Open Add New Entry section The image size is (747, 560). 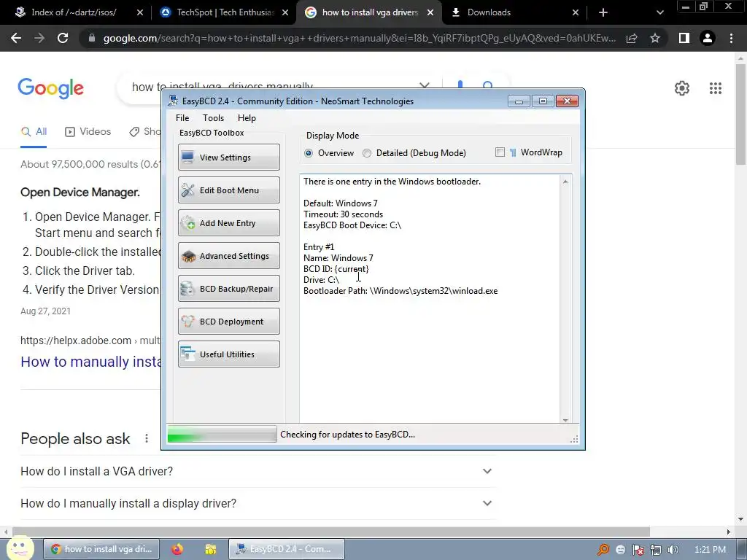(228, 223)
